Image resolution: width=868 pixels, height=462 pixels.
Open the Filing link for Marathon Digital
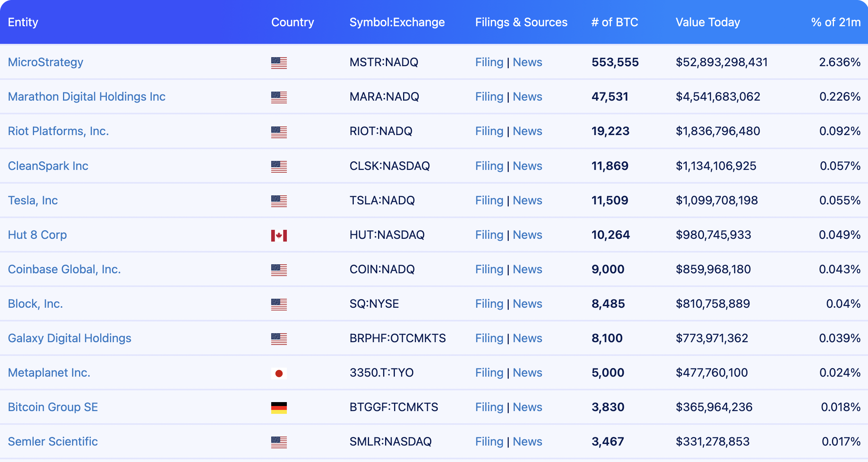click(x=489, y=97)
